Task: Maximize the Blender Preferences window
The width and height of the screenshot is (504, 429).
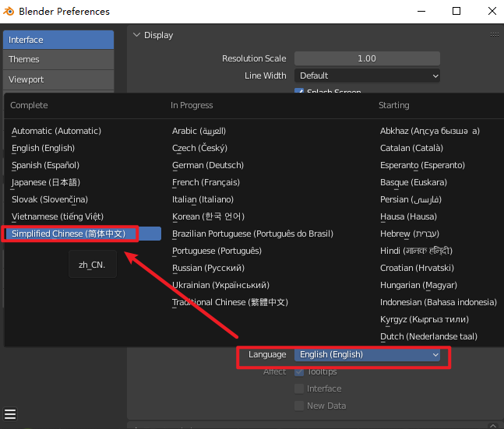Action: click(456, 12)
